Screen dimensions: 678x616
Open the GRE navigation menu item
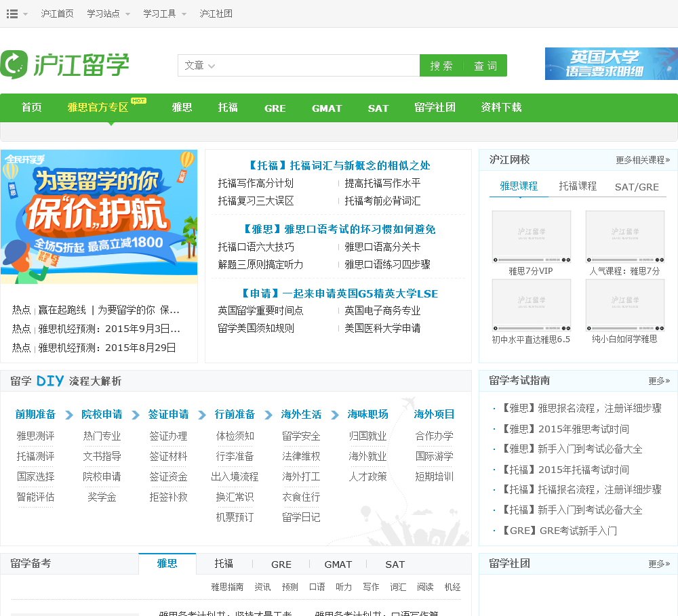[x=275, y=108]
